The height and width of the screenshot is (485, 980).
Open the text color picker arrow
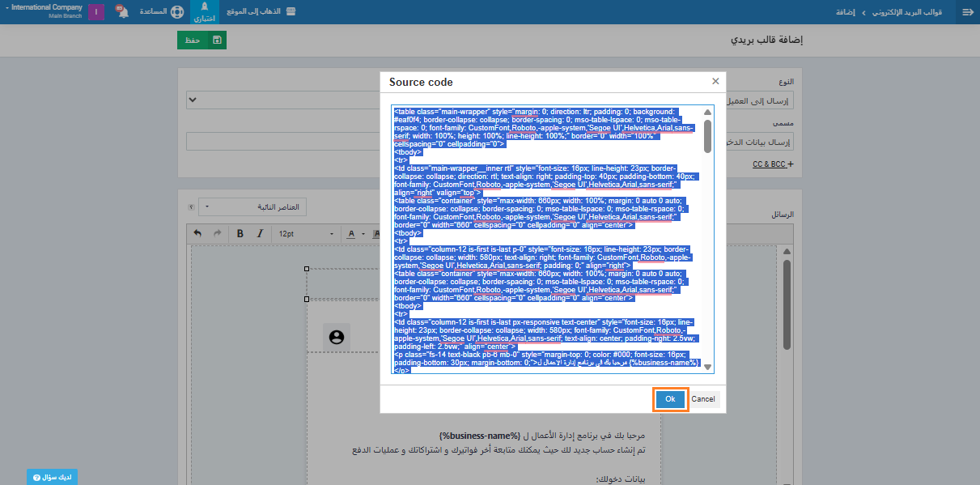(x=363, y=234)
